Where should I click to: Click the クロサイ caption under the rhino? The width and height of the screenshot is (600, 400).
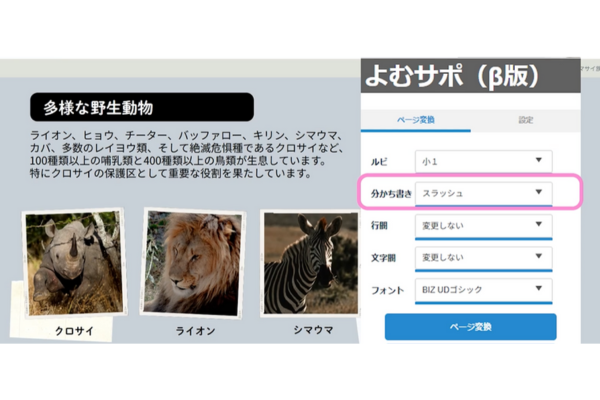[x=74, y=329]
